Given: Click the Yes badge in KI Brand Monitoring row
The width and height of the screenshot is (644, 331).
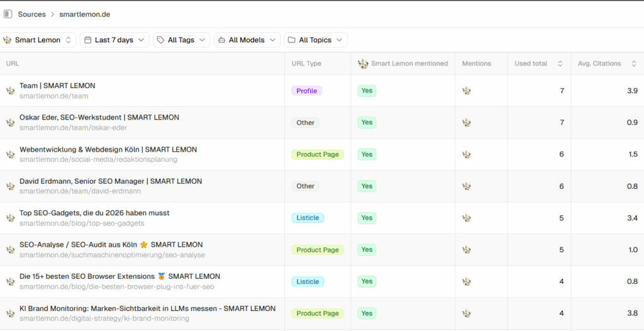Looking at the screenshot, I should [x=367, y=313].
